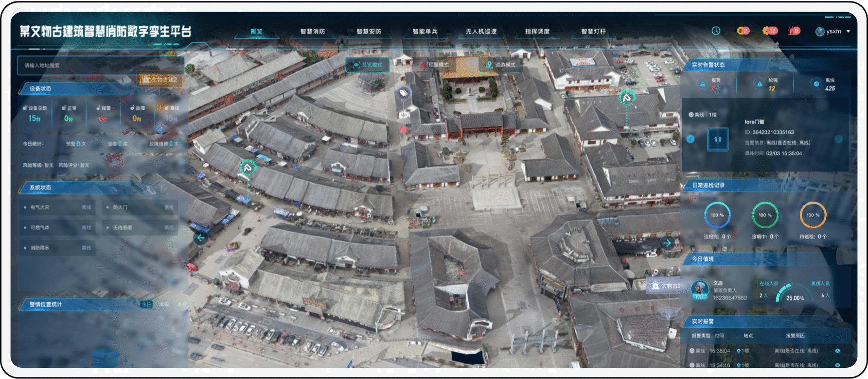The image size is (868, 379).
Task: Click the duty officer 文庙 avatar
Action: 700,290
